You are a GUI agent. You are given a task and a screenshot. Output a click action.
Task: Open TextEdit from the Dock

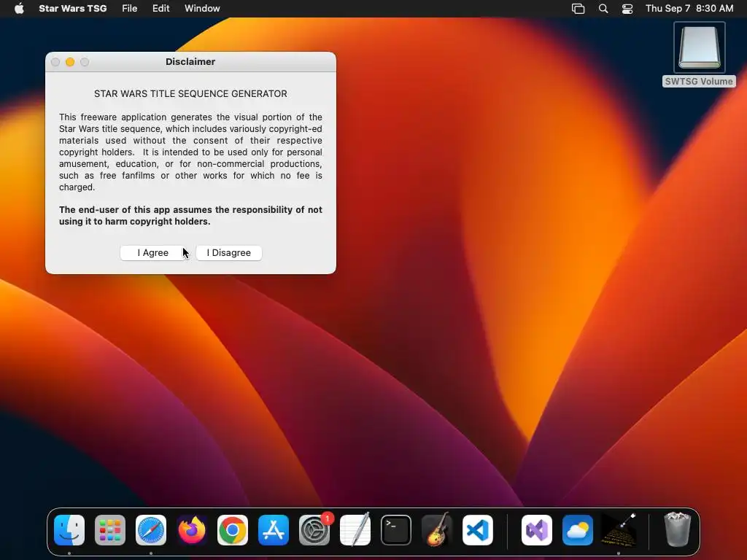[355, 530]
